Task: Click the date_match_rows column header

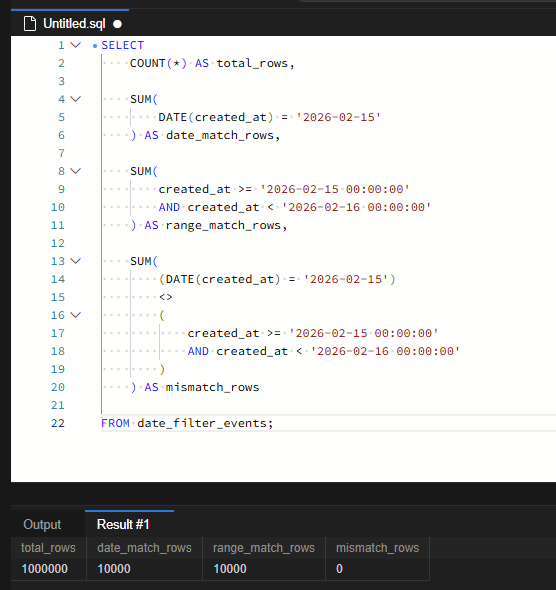Action: coord(144,548)
